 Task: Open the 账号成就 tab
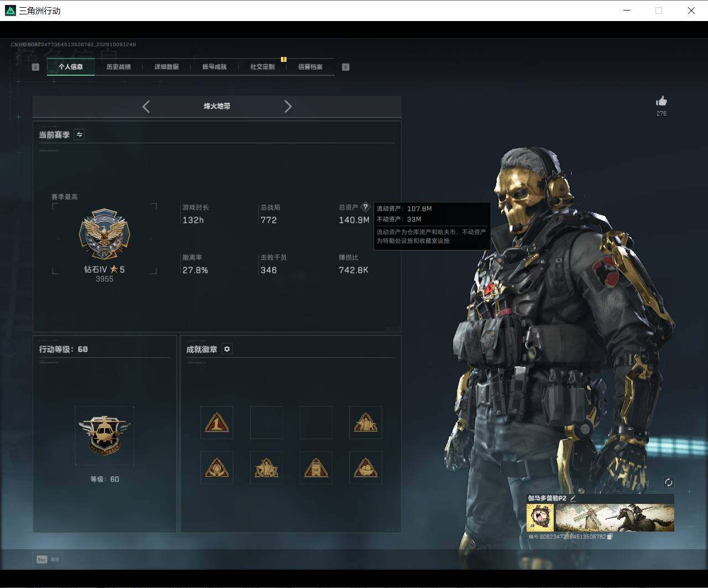pos(214,67)
